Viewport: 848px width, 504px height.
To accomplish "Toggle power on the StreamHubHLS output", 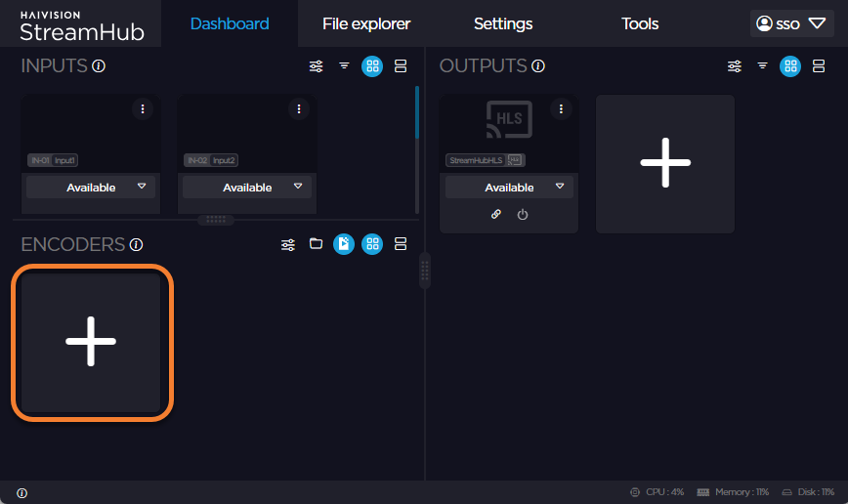I will (523, 215).
